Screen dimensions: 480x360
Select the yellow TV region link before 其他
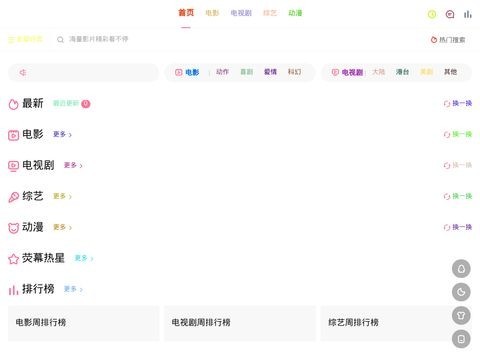pyautogui.click(x=427, y=72)
